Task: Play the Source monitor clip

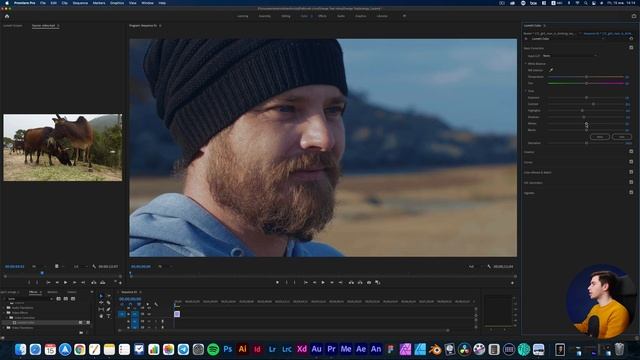Action: click(x=65, y=282)
